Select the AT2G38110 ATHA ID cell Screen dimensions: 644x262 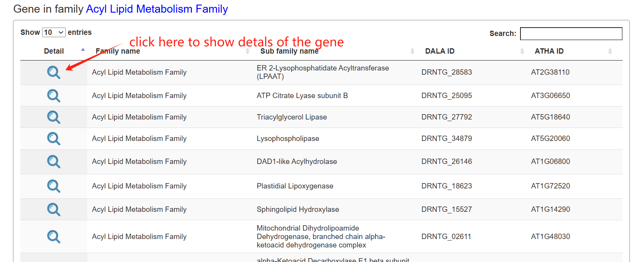click(550, 72)
